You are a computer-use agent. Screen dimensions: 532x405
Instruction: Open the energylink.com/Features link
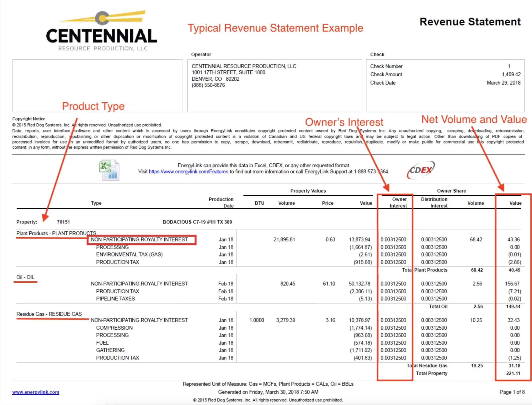(x=188, y=172)
